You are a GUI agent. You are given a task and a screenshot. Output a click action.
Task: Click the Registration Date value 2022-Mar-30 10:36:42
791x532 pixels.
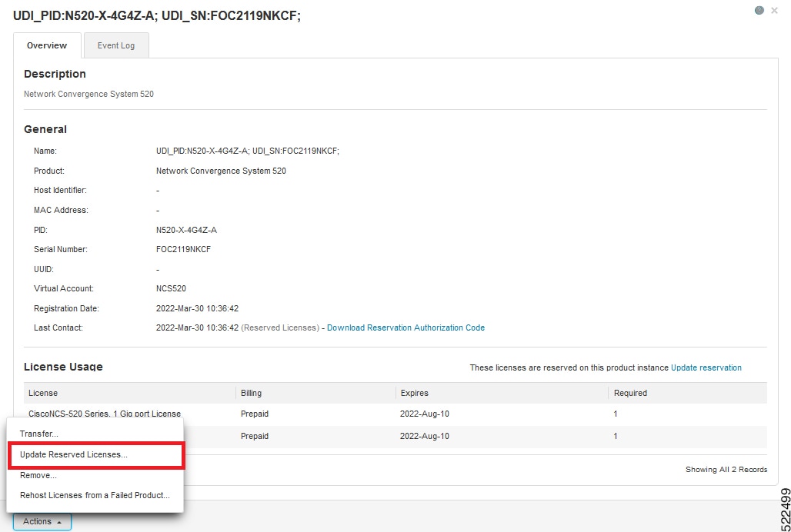[197, 308]
